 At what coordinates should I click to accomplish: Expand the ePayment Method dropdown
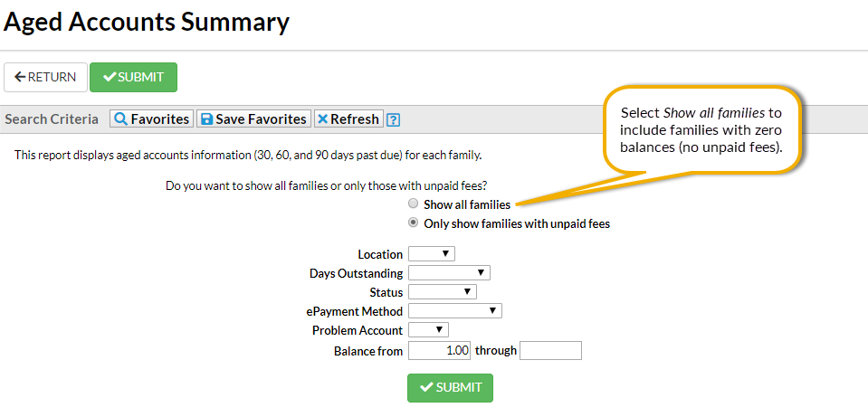(x=455, y=311)
